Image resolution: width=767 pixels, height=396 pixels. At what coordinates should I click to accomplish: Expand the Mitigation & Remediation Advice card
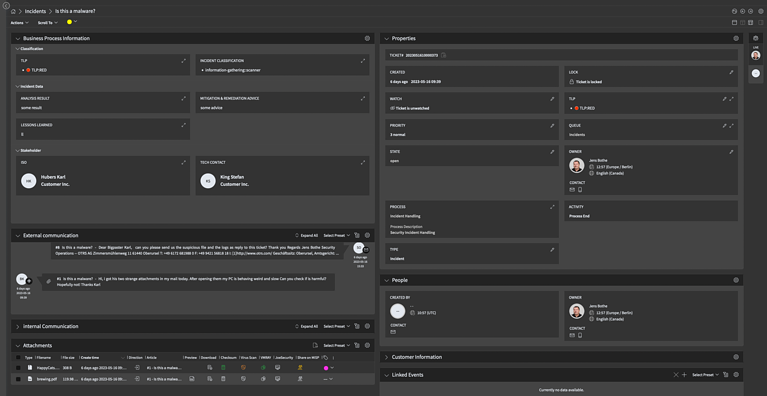pyautogui.click(x=362, y=98)
